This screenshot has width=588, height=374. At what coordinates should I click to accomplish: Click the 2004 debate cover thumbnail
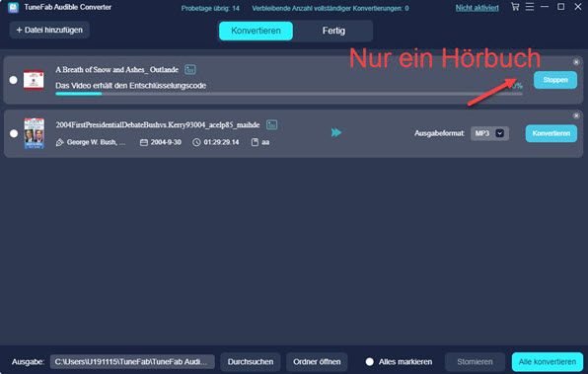pos(35,133)
